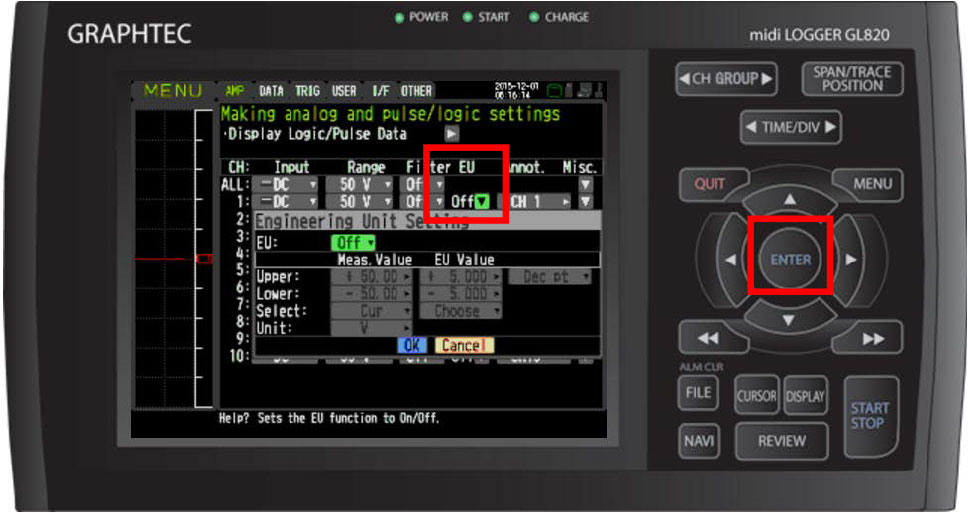Open Display Logic/Pulse Data arrow
968x513 pixels.
tap(452, 134)
